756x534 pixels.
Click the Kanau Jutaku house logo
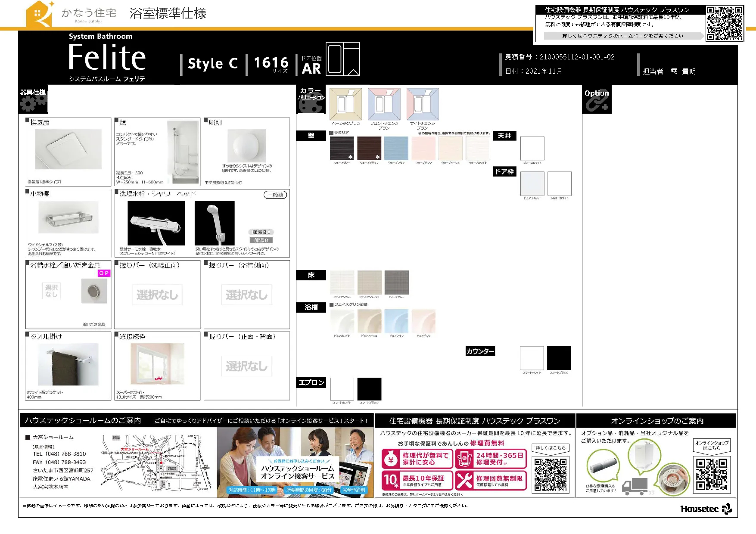click(40, 14)
